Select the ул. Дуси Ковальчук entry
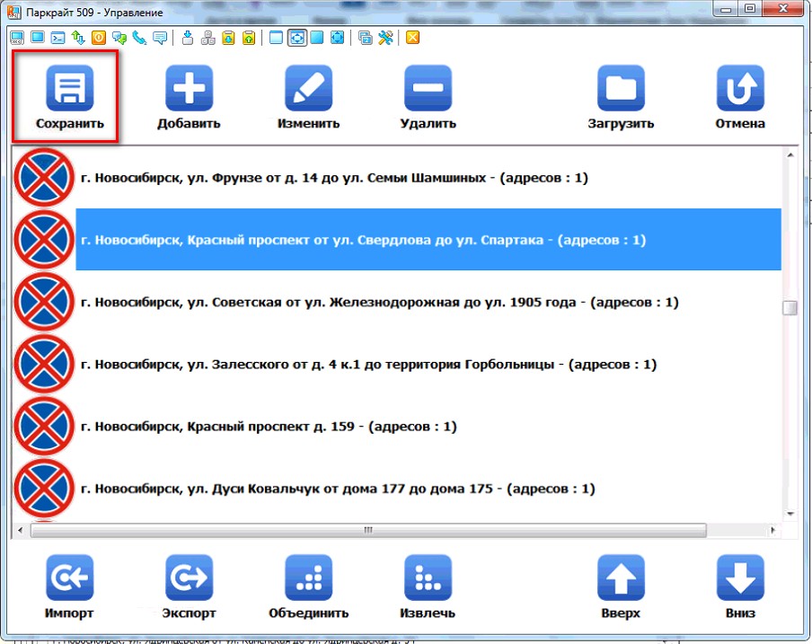The height and width of the screenshot is (644, 812). coord(338,490)
